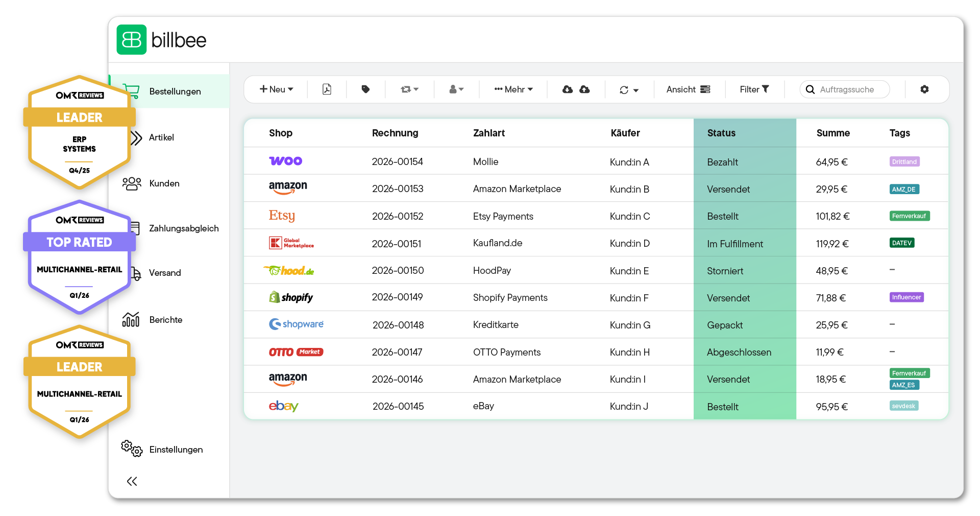Open the retweet-arrows dropdown in toolbar
Screen dimensions: 980x516
pyautogui.click(x=409, y=89)
